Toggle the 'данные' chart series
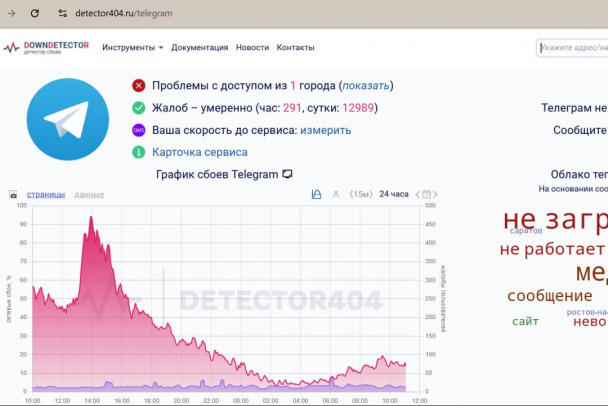Viewport: 608px width, 406px height. point(89,194)
